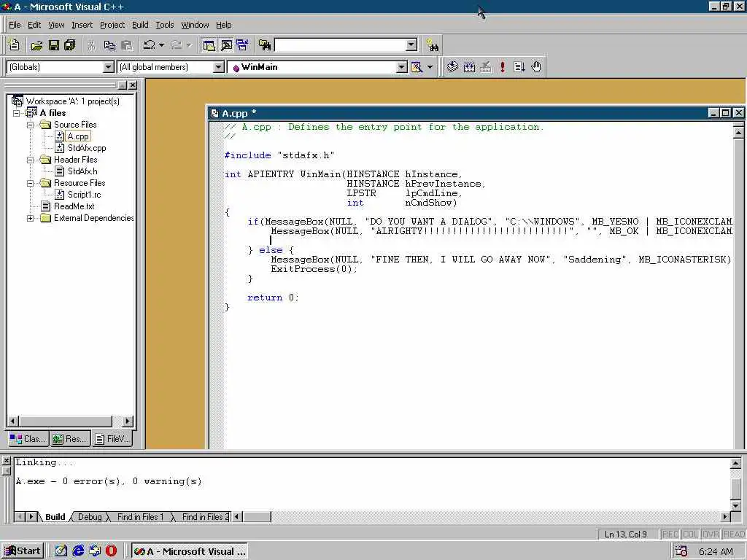
Task: Open the Find combo box dropdown arrow
Action: (x=411, y=45)
